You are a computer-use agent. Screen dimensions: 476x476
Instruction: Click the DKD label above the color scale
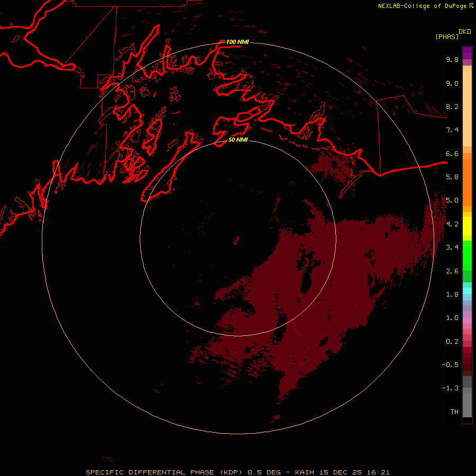pos(465,32)
